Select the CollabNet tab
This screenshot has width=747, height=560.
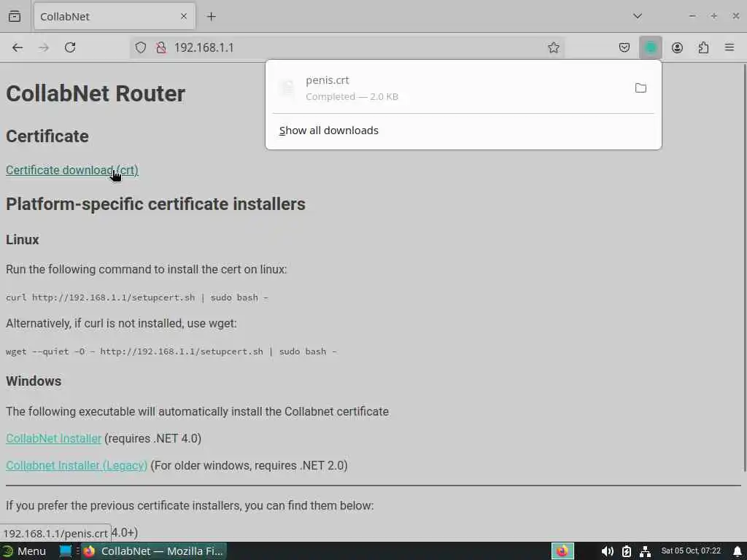point(115,16)
